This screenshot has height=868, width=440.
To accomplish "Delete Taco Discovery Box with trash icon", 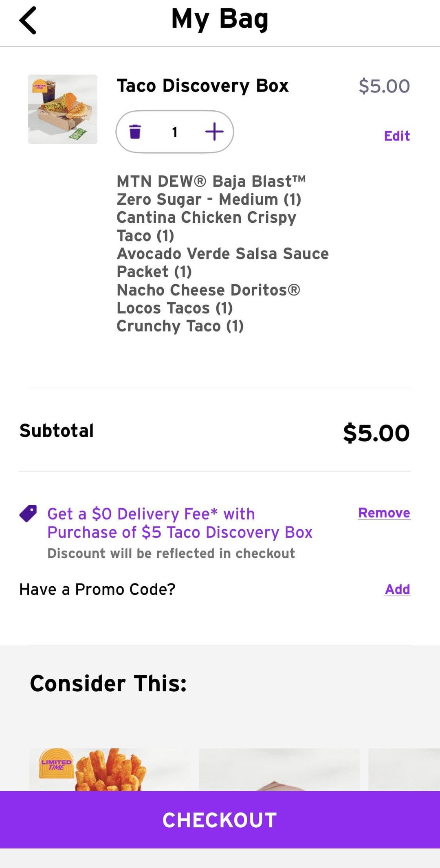I will 135,132.
